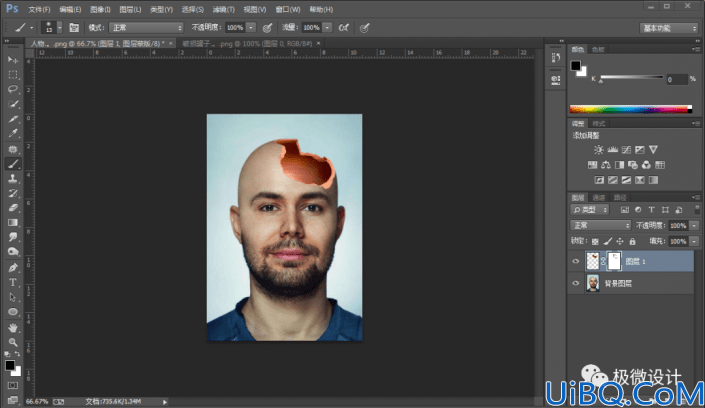Toggle lock all for the layer
This screenshot has height=408, width=705.
point(632,242)
